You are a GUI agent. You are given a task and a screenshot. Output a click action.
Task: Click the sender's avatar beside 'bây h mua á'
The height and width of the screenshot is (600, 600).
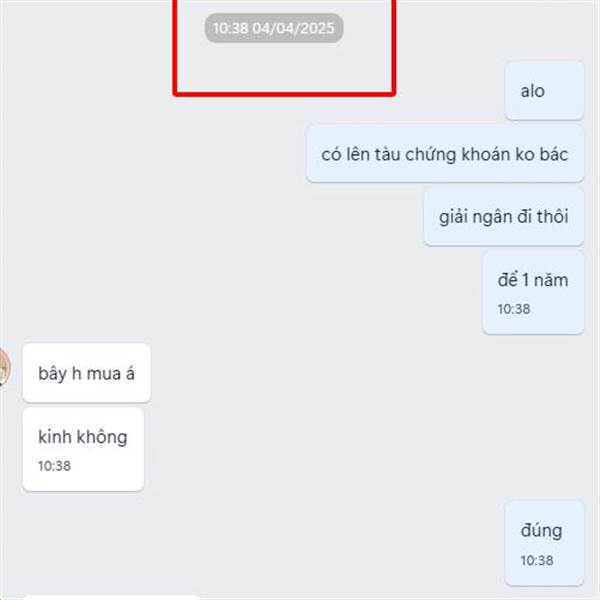pyautogui.click(x=4, y=367)
